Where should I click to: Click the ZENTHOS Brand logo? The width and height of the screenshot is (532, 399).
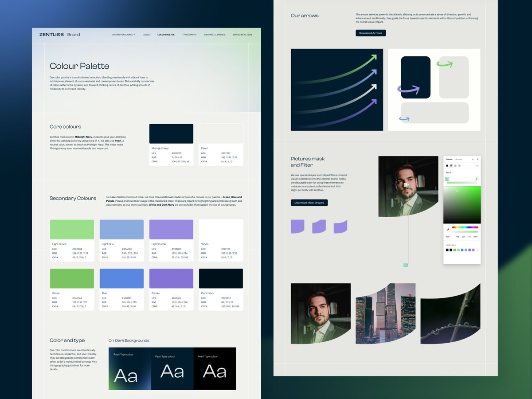click(x=59, y=34)
